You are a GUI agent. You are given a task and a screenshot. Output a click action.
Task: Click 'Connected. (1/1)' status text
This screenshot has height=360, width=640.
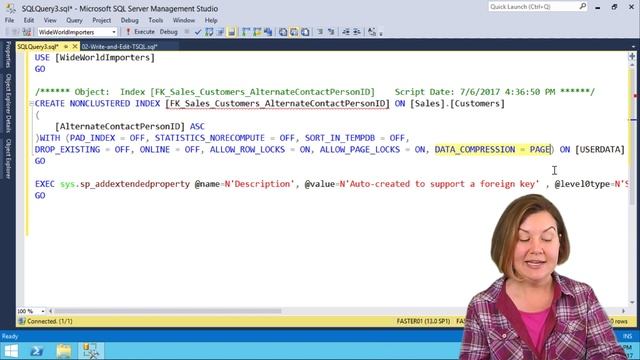(x=49, y=321)
